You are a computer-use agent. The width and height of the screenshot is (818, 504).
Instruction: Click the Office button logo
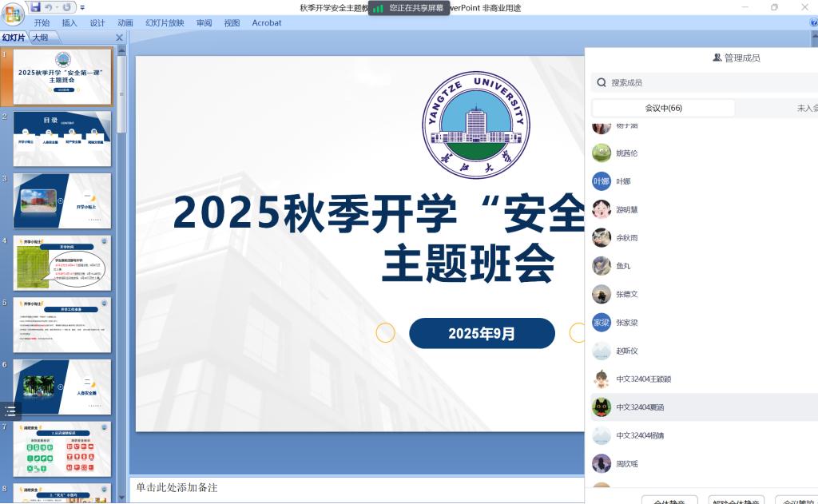pos(13,12)
